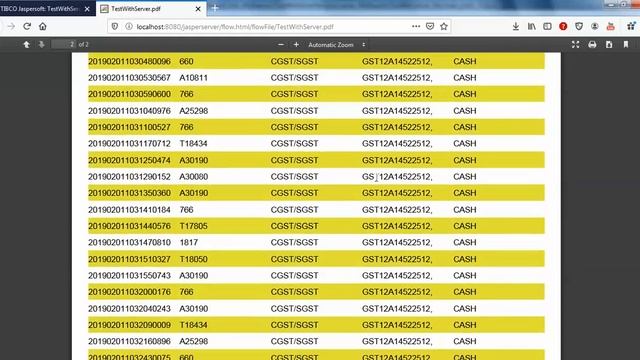Click the T18050 cell
The image size is (640, 360).
click(193, 259)
